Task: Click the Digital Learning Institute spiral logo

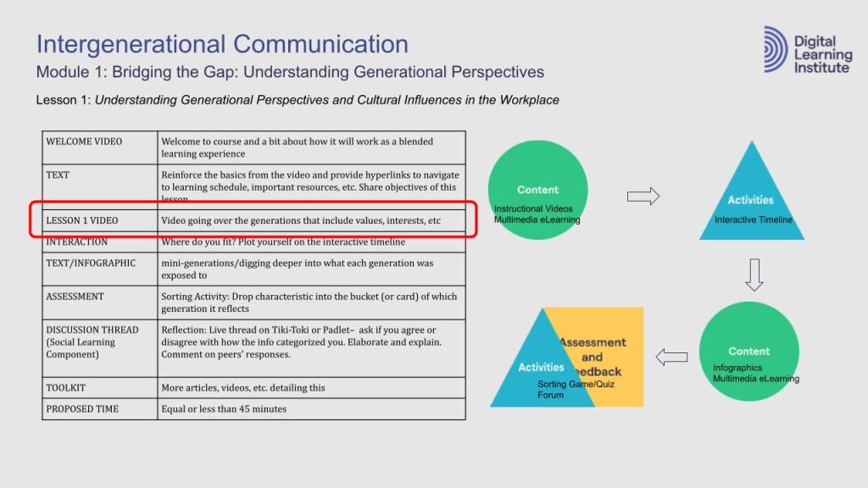Action: pyautogui.click(x=775, y=49)
